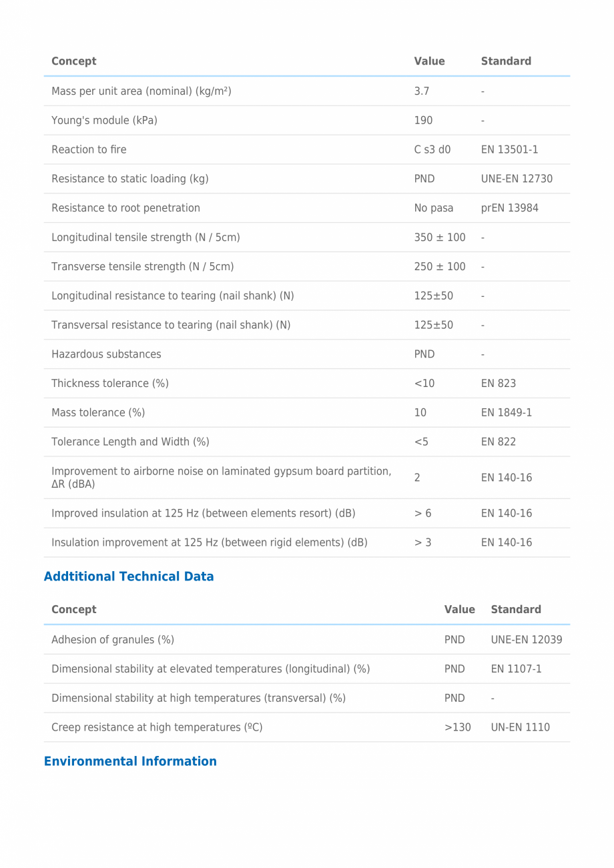Image resolution: width=614 pixels, height=868 pixels.
Task: Click the "EN 1849-1" standard cell
Action: [506, 413]
